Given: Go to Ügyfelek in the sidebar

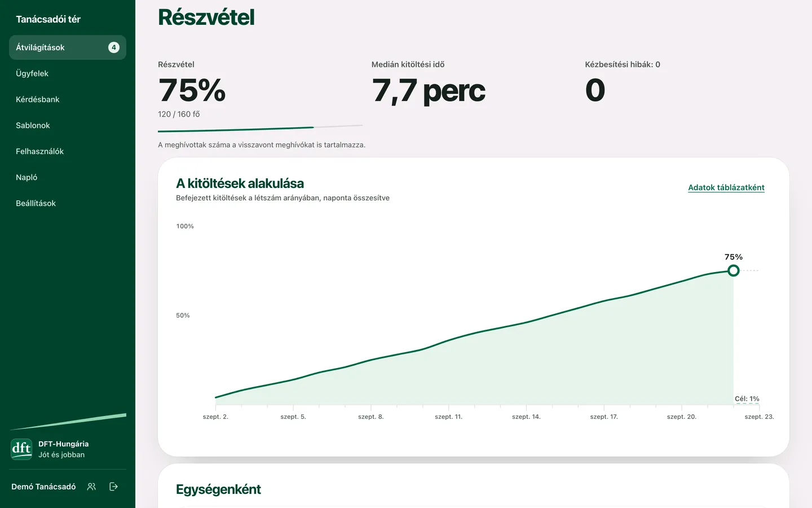Looking at the screenshot, I should tap(68, 73).
